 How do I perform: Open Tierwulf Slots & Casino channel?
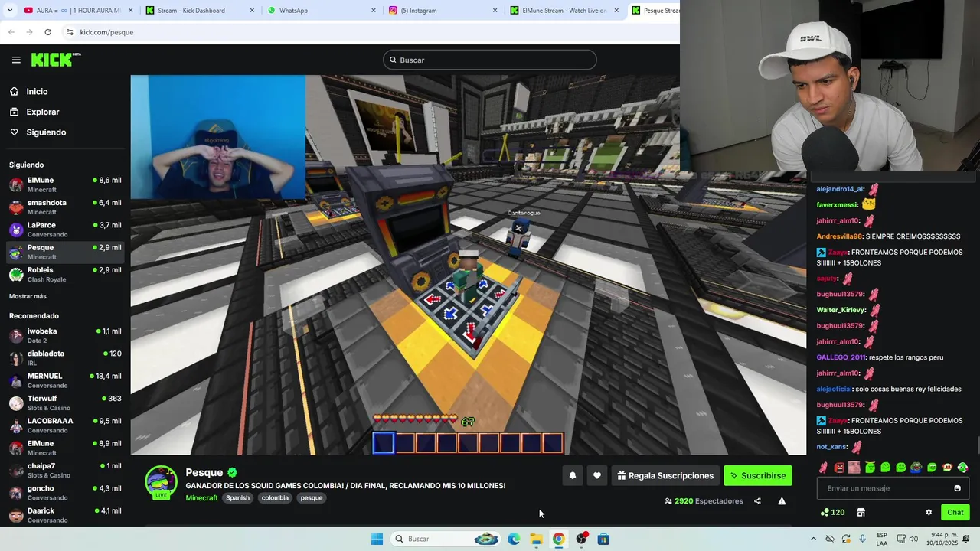pos(65,403)
